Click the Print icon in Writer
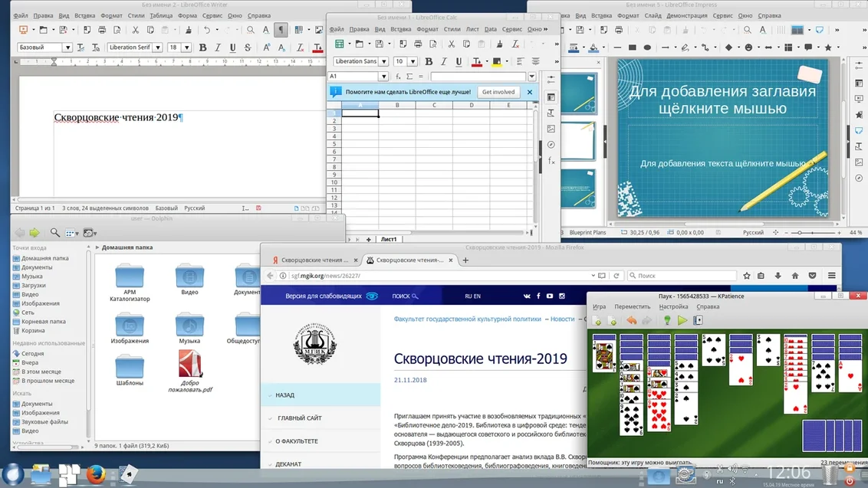This screenshot has height=488, width=868. tap(102, 30)
